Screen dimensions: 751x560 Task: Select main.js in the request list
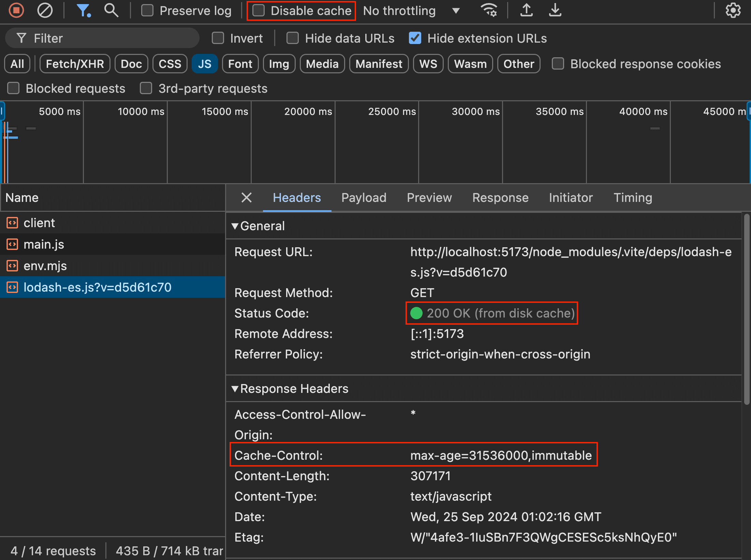(x=44, y=244)
